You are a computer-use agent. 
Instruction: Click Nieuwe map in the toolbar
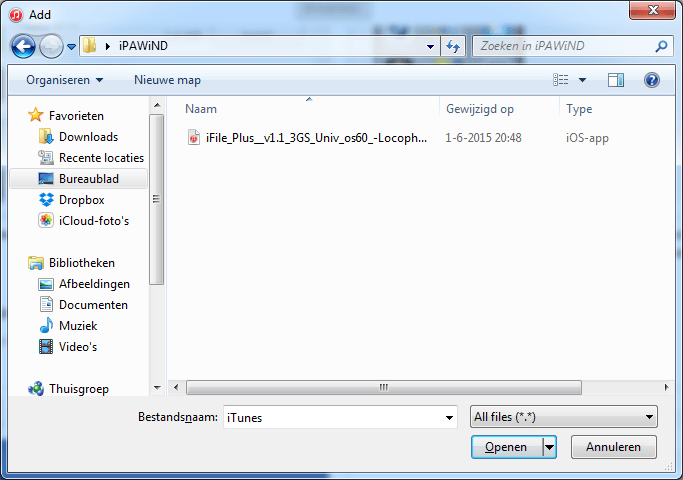coord(167,80)
